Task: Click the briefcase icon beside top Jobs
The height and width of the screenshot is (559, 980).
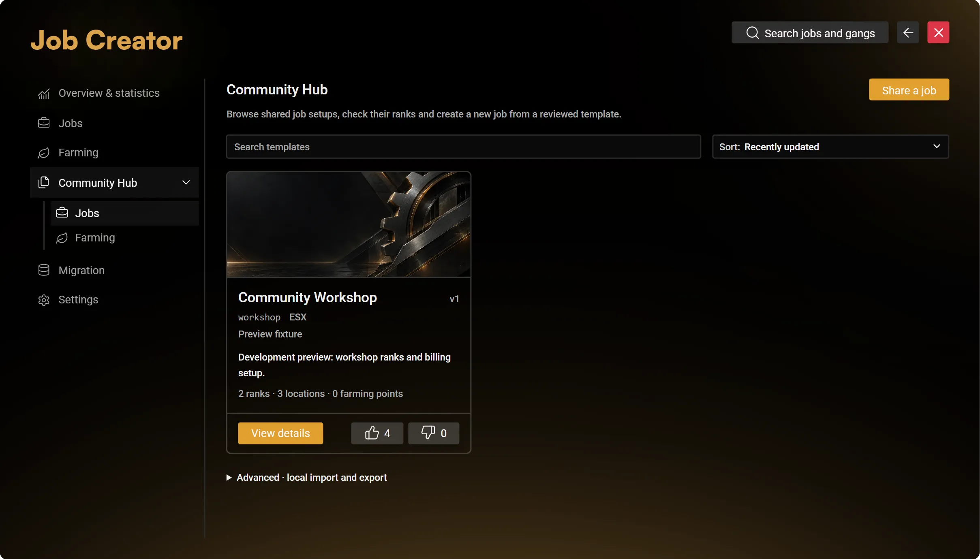Action: click(x=44, y=123)
